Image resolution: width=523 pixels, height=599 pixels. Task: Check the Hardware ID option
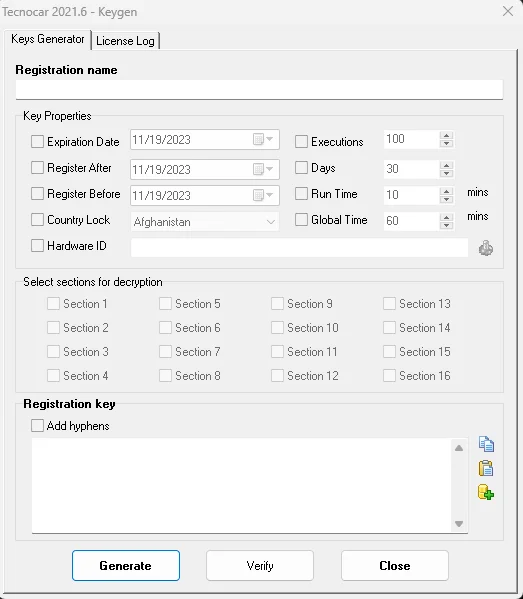point(37,245)
